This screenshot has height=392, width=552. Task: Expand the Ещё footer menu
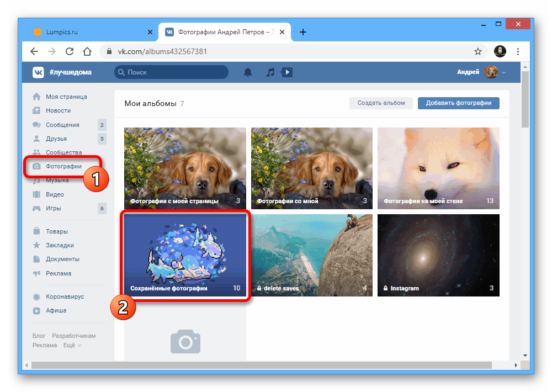(72, 345)
